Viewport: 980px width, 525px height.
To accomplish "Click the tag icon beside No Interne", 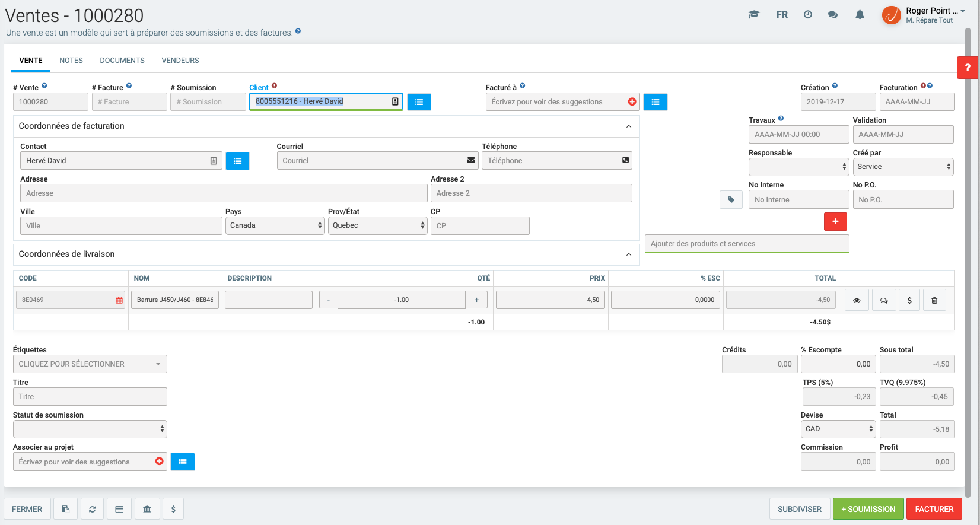I will 731,200.
